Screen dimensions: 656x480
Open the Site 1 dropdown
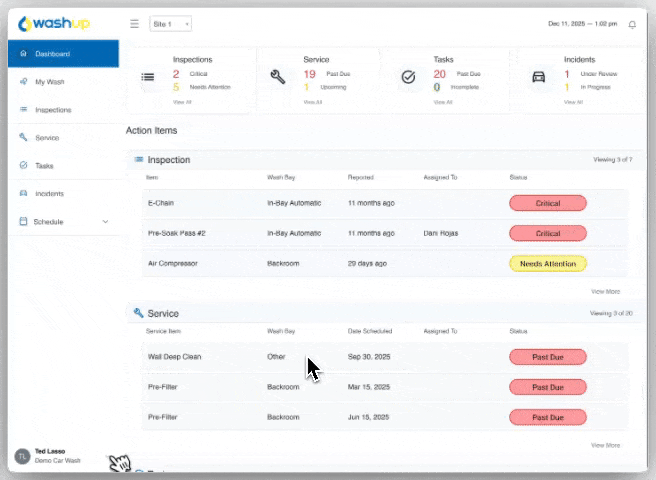pyautogui.click(x=171, y=24)
